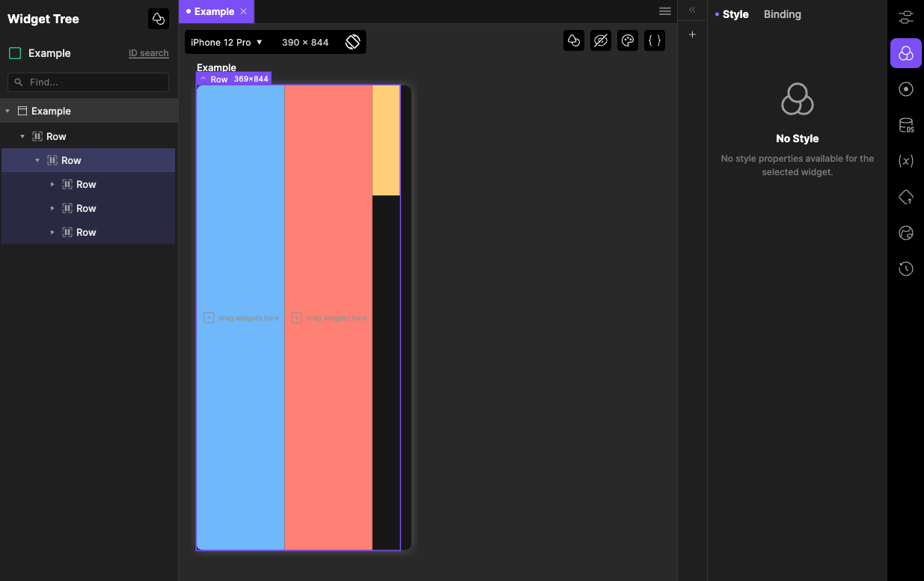
Task: Switch to the Binding tab
Action: (783, 14)
